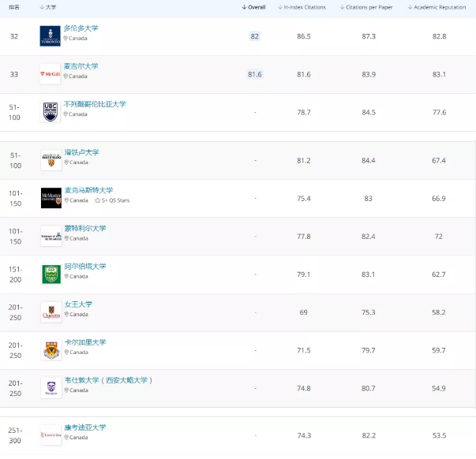476x459 pixels.
Task: Click the 排名 column header
Action: coord(14,7)
